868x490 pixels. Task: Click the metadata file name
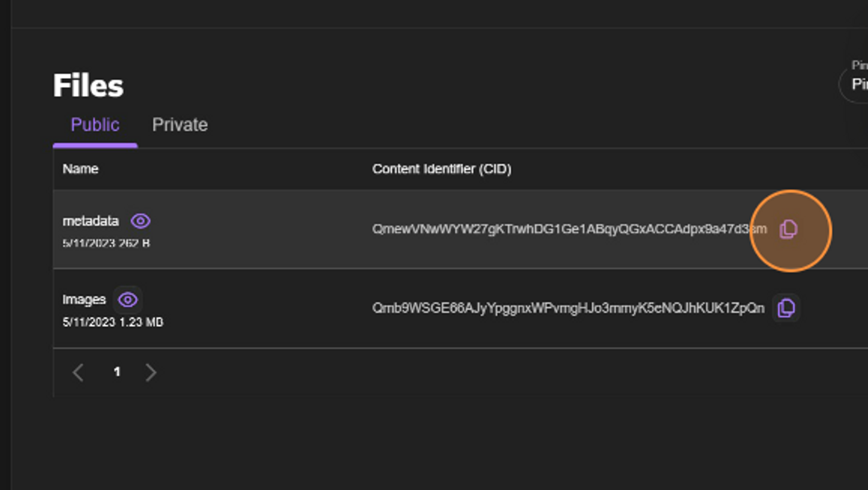91,221
